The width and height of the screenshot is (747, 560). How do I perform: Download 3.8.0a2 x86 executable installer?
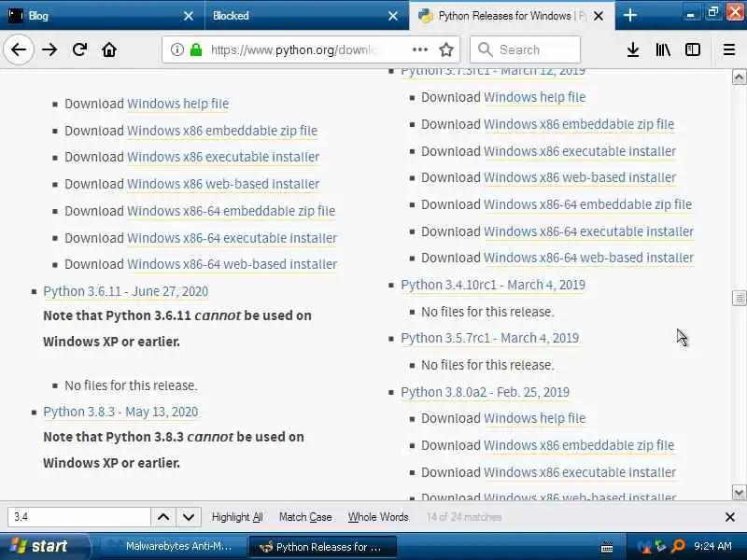click(x=580, y=472)
